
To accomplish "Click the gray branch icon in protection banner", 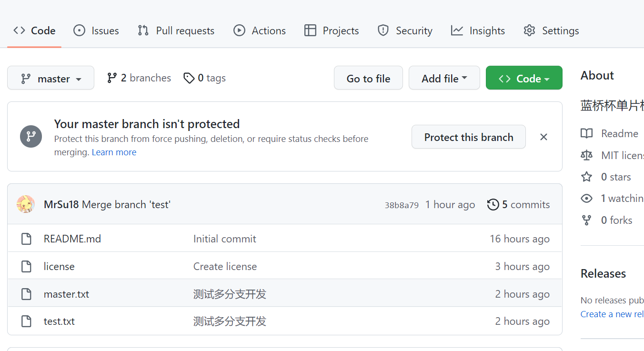I will (31, 137).
